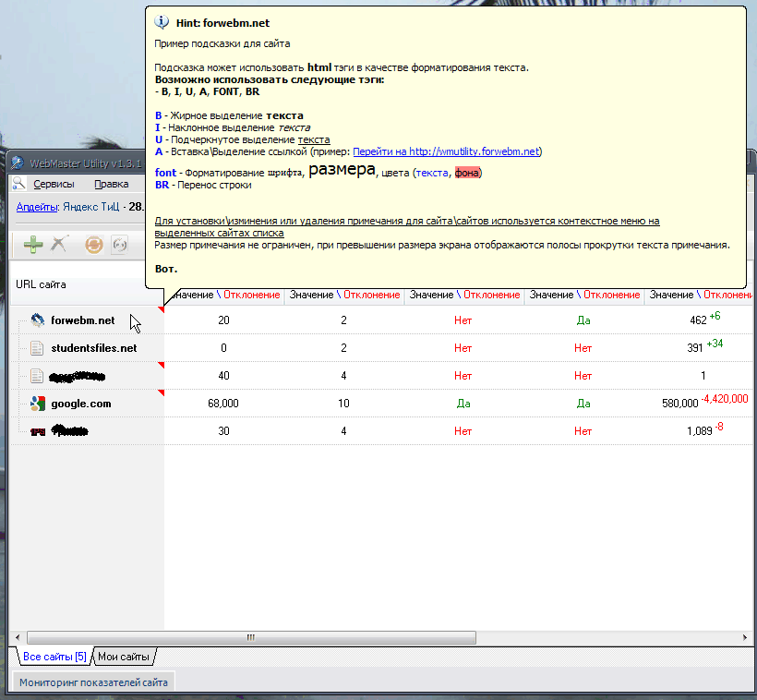Click the orange refresh icon in toolbar
Viewport: 757px width, 700px height.
click(x=93, y=245)
